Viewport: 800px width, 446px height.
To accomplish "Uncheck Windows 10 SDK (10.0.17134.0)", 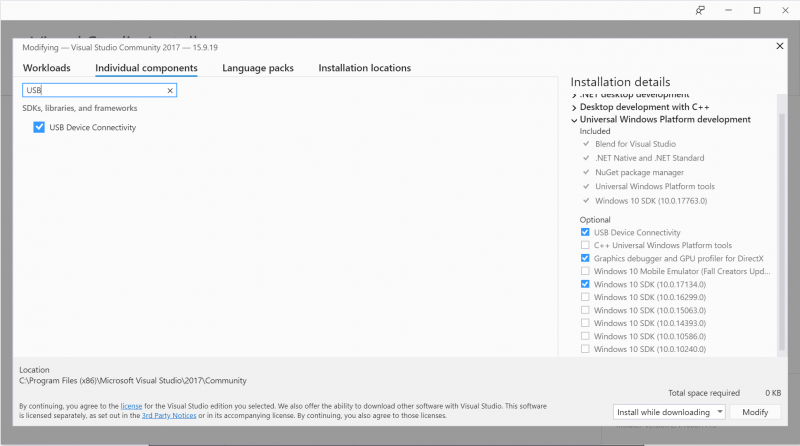I will (585, 284).
